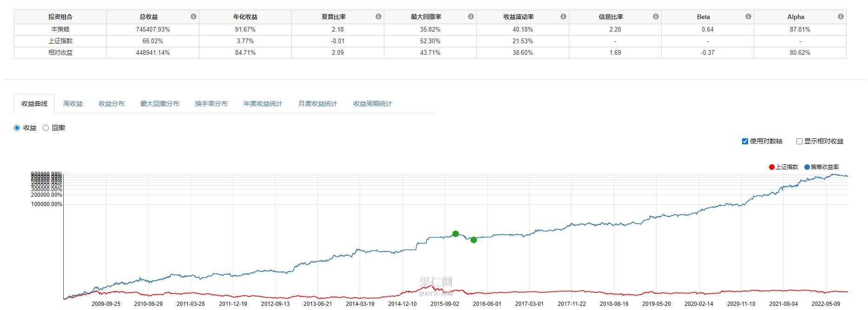Click the 2022-05-09 axis date label
The width and height of the screenshot is (868, 310).
[x=826, y=304]
